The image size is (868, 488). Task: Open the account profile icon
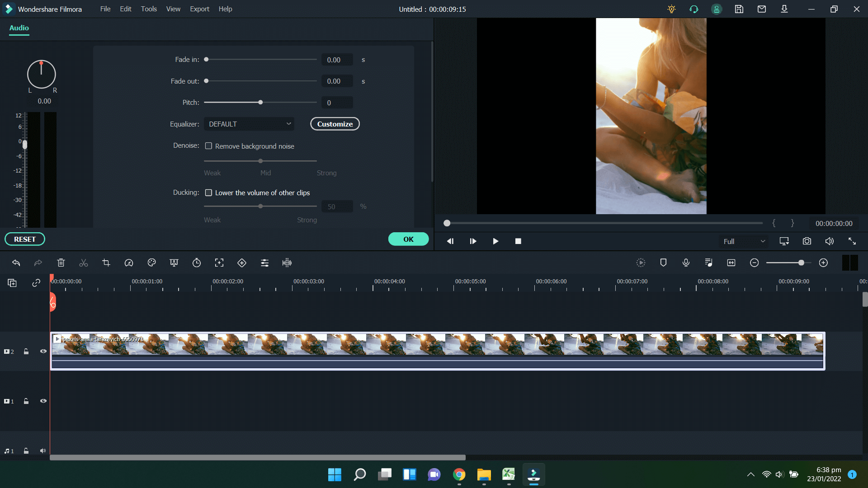(717, 9)
